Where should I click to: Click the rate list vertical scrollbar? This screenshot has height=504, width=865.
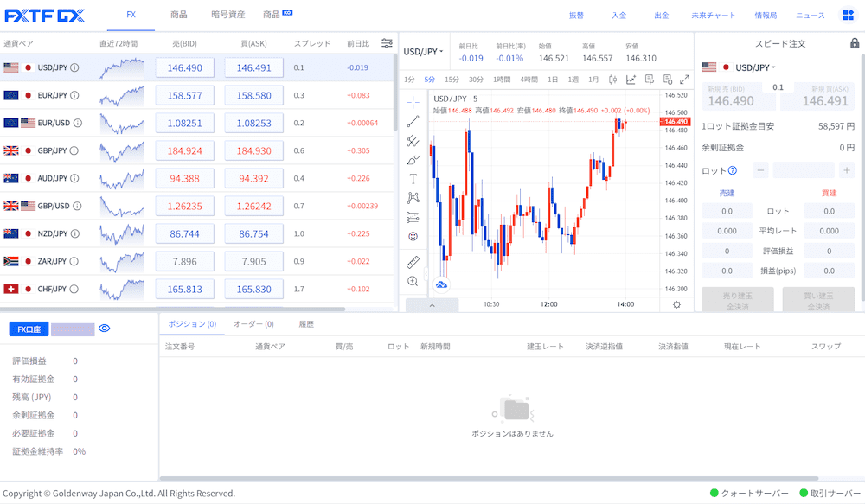click(395, 93)
